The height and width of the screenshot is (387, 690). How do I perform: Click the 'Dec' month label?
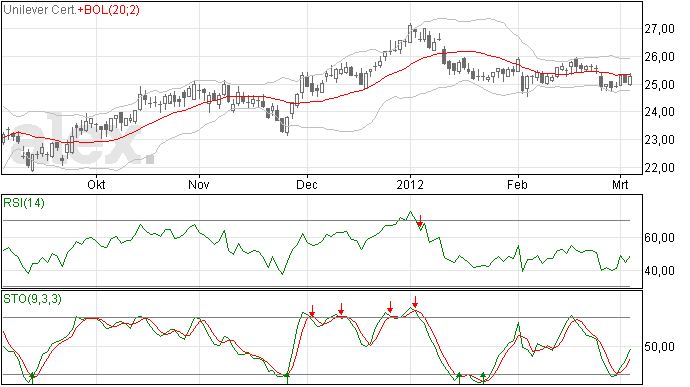(x=307, y=184)
